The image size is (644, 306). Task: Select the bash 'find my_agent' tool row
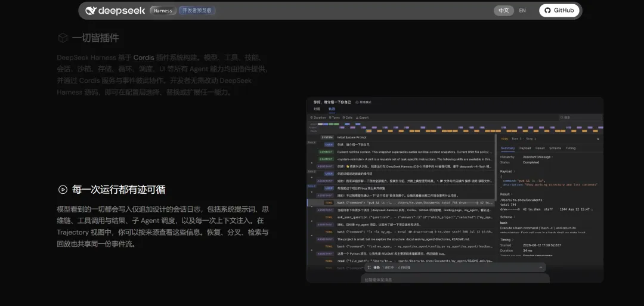pos(401,246)
